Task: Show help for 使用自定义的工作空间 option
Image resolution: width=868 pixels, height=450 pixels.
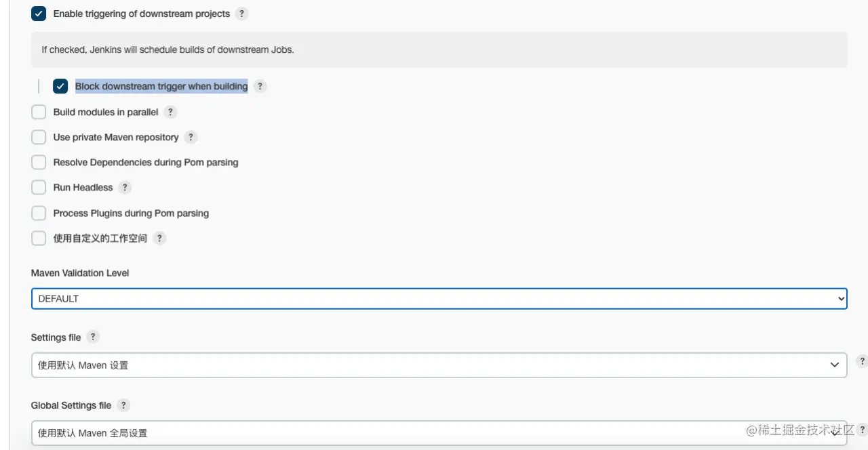Action: point(159,238)
